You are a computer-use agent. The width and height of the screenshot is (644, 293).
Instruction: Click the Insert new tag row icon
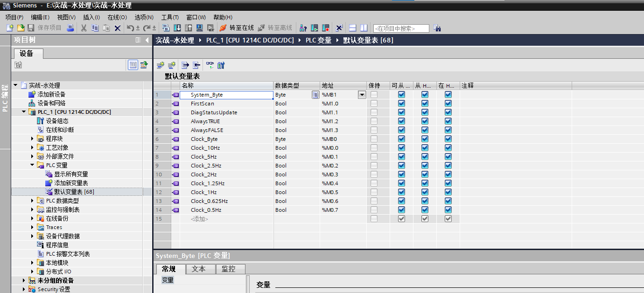click(x=161, y=65)
